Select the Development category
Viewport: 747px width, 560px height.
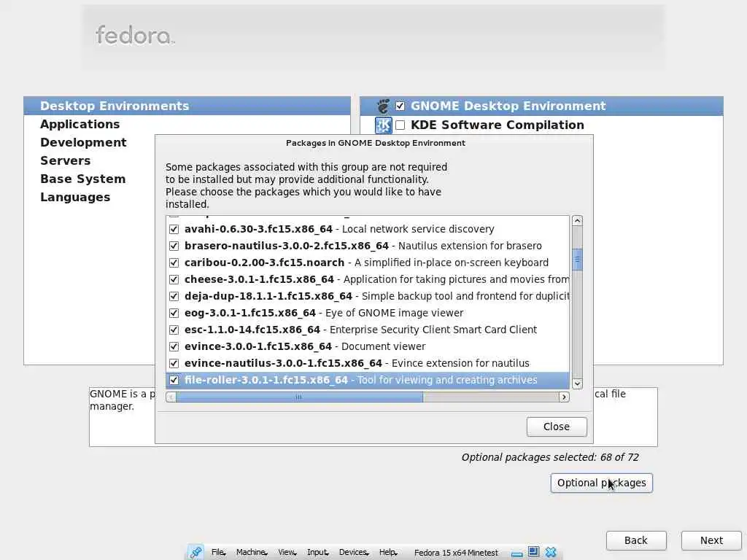(x=83, y=142)
